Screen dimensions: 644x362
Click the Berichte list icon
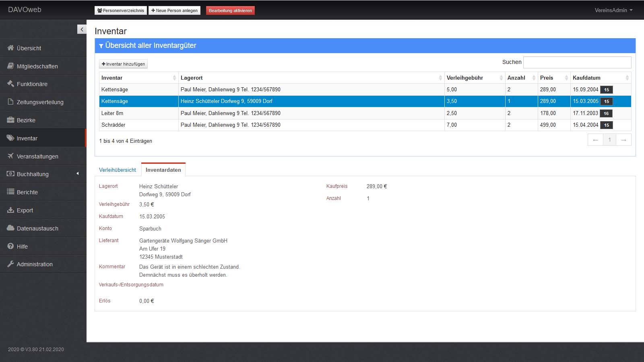point(10,192)
